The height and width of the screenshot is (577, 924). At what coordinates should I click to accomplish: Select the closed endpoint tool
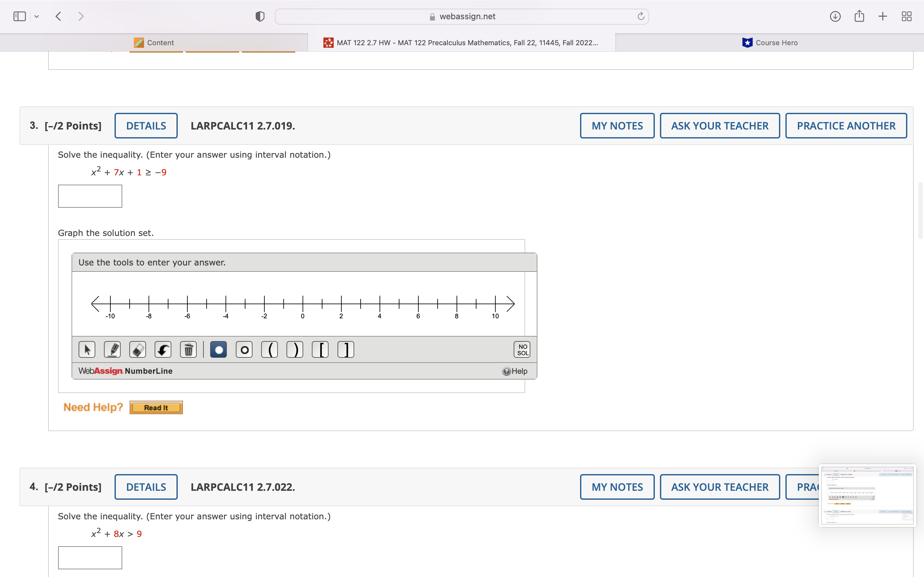[x=218, y=349]
